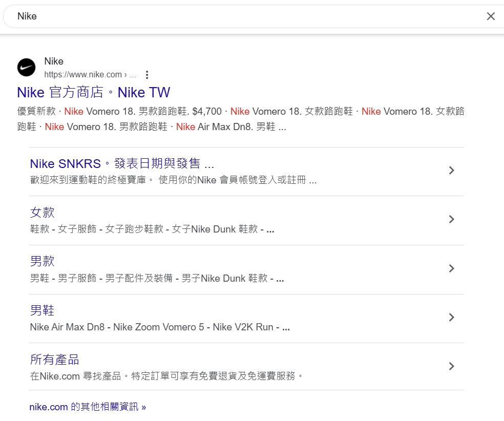Visit the 男款 sitelink title
Screen dimensions: 504x421
point(42,261)
